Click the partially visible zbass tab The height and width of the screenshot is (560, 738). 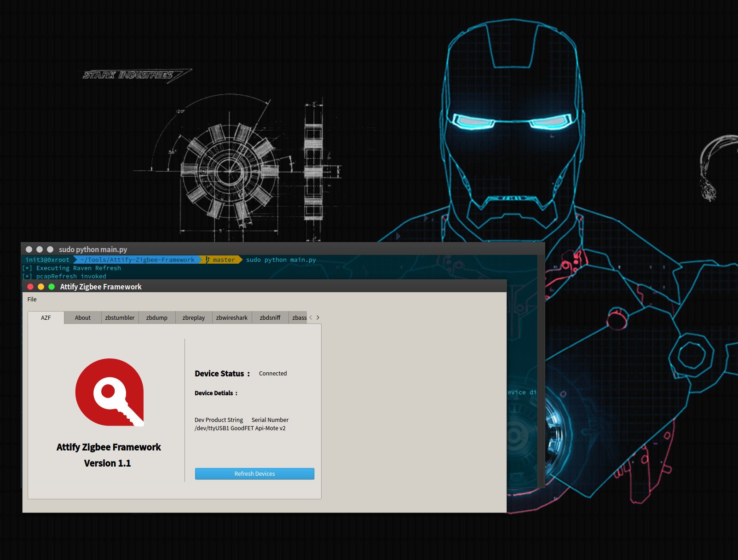(x=299, y=318)
